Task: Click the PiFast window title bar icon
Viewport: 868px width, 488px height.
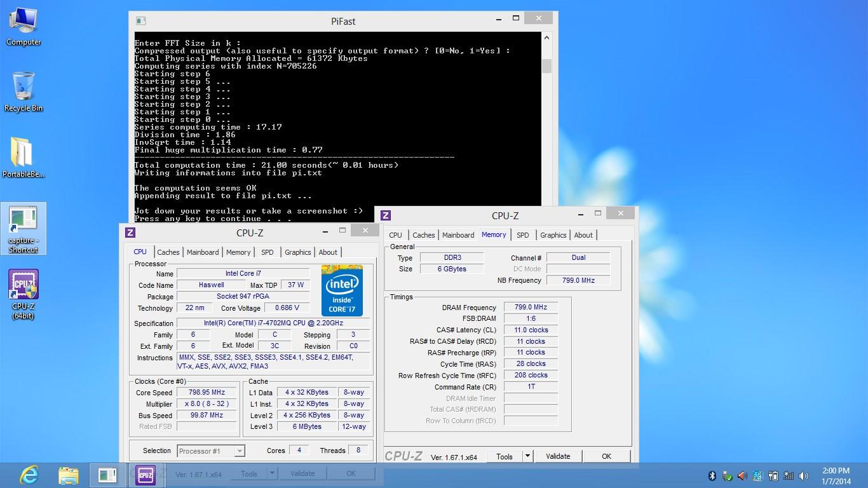Action: [x=141, y=21]
